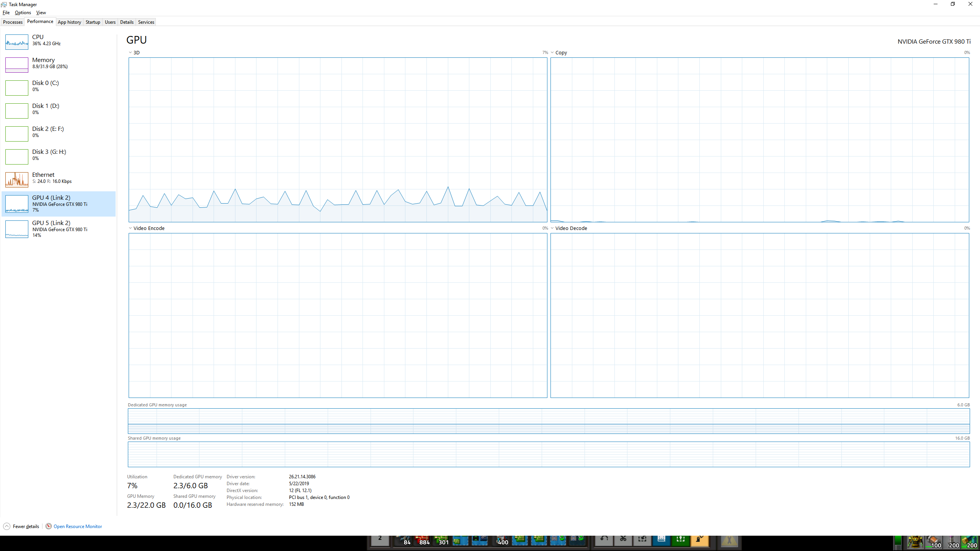The height and width of the screenshot is (551, 980).
Task: Open the Ethernet graph item
Action: [x=43, y=178]
